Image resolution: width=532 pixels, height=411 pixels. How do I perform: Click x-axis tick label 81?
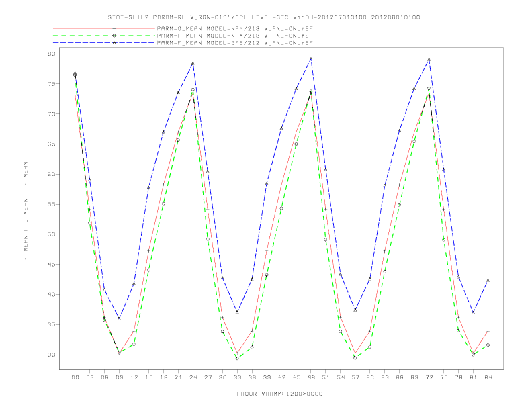pyautogui.click(x=474, y=377)
